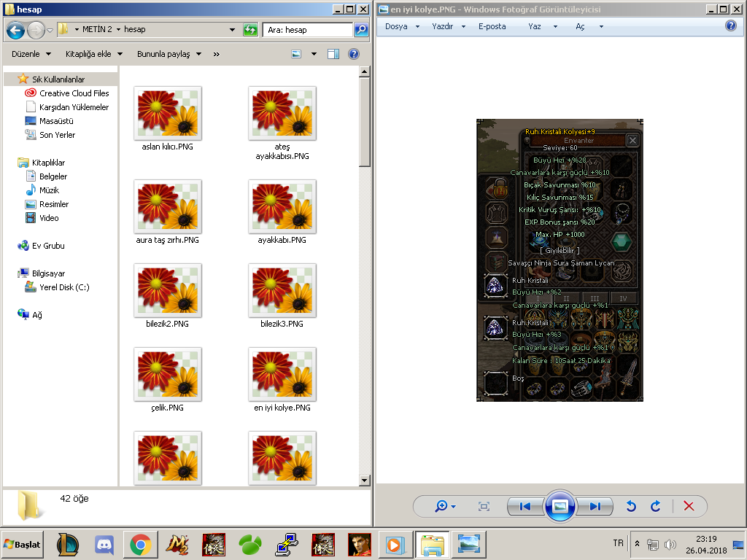Open the Kitaplığa ekle dropdown
This screenshot has width=747, height=560.
pos(94,54)
